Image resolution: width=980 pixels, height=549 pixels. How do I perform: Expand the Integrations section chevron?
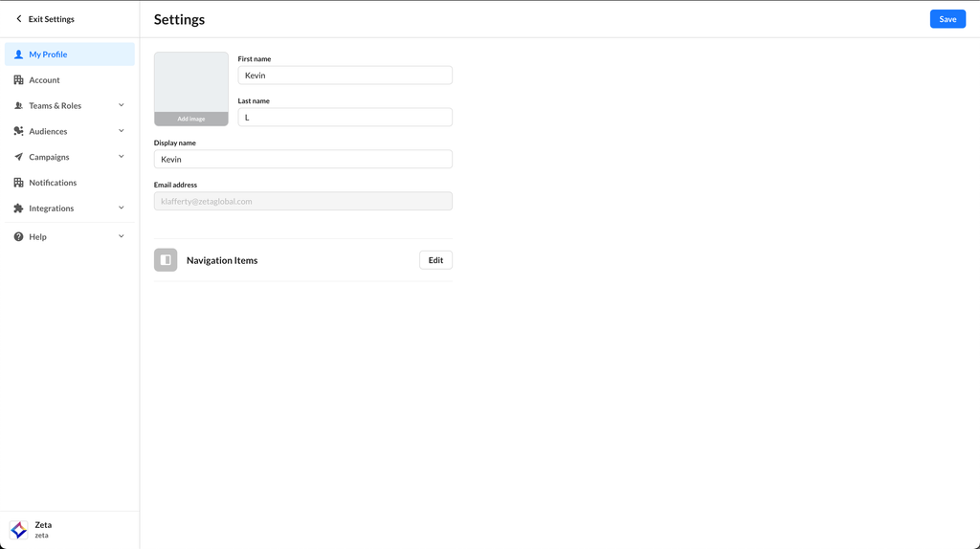coord(122,208)
